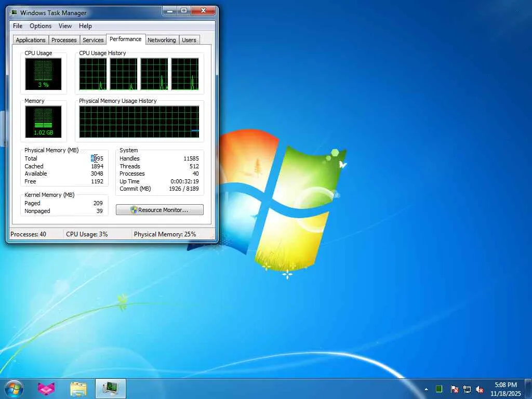The image size is (532, 399).
Task: Open Windows Explorer from the taskbar
Action: tap(78, 389)
